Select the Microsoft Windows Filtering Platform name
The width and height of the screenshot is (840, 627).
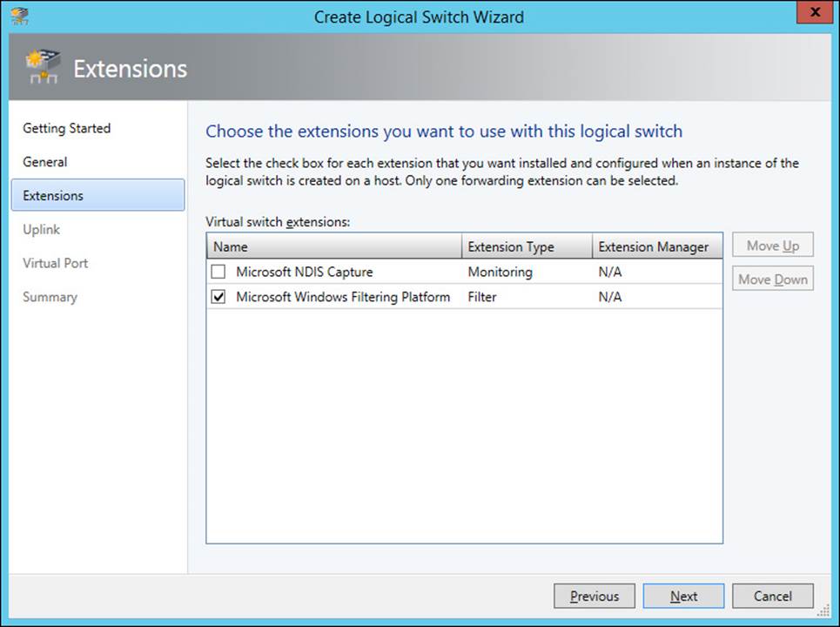tap(343, 297)
